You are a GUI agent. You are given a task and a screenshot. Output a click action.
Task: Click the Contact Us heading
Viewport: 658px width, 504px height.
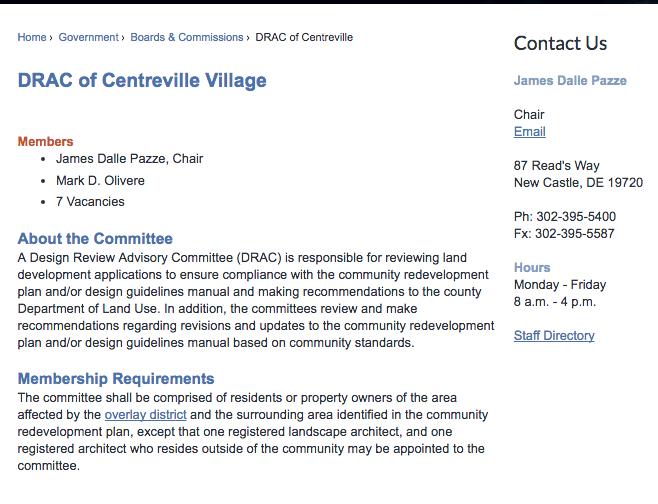point(560,44)
